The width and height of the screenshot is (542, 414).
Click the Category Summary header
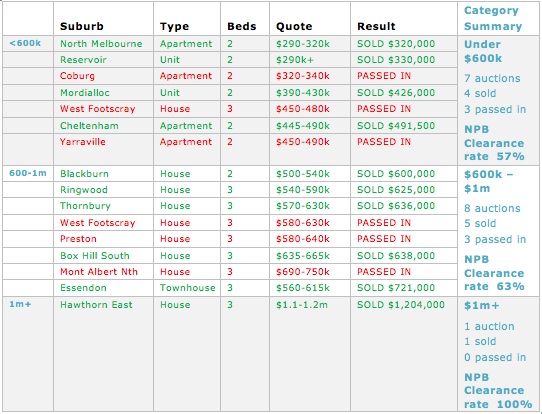493,18
